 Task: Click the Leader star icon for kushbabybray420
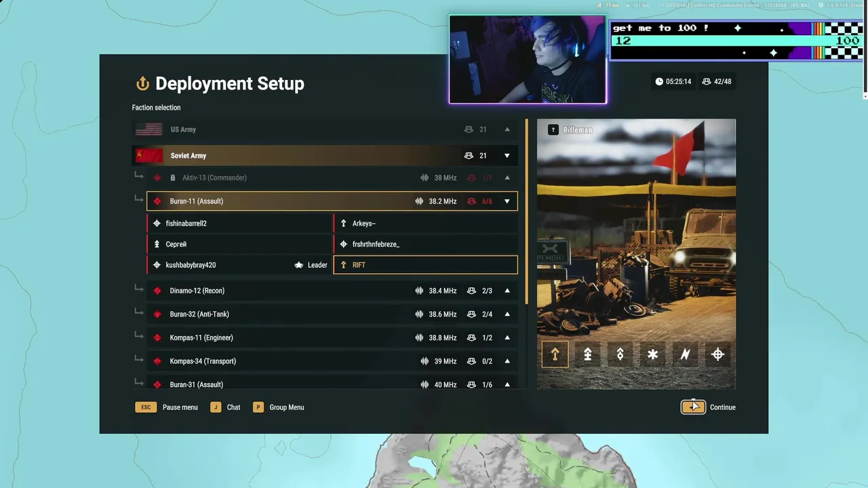coord(298,265)
